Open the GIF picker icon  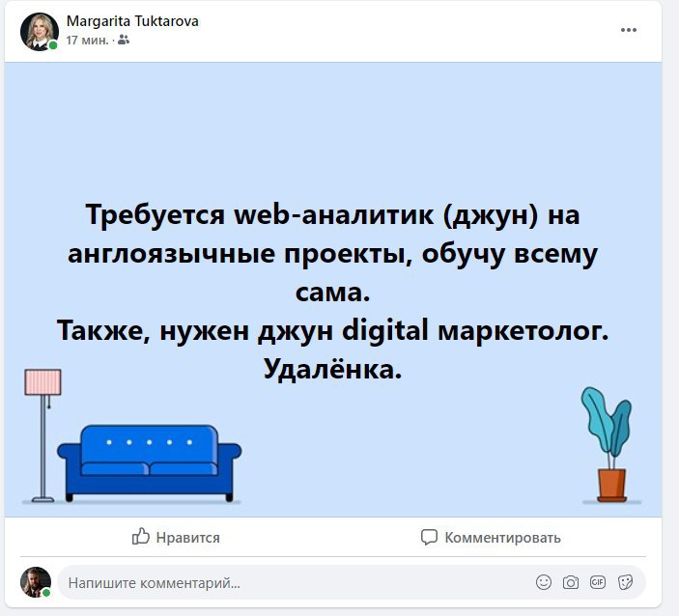coord(598,582)
